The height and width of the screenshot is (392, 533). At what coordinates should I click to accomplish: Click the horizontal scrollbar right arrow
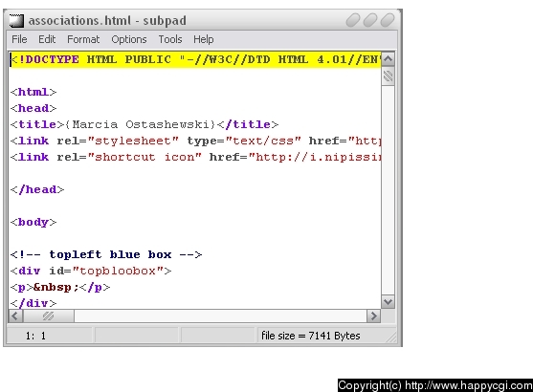coord(373,316)
